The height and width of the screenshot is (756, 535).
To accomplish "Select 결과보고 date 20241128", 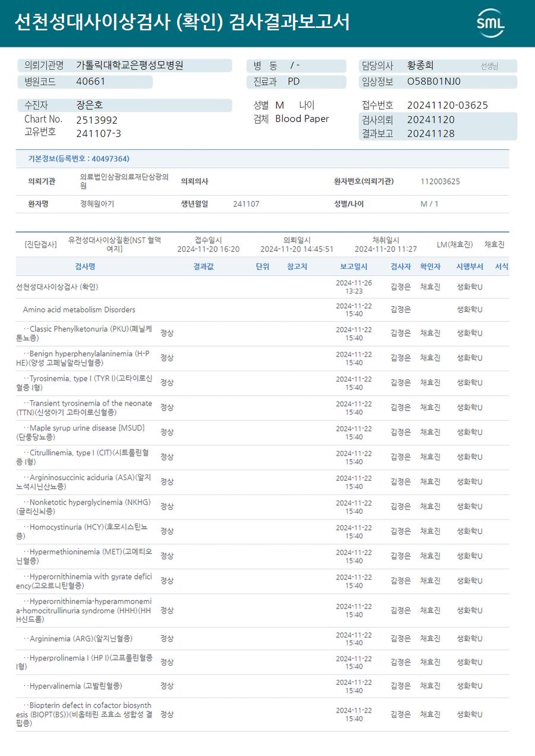I will coord(431,134).
